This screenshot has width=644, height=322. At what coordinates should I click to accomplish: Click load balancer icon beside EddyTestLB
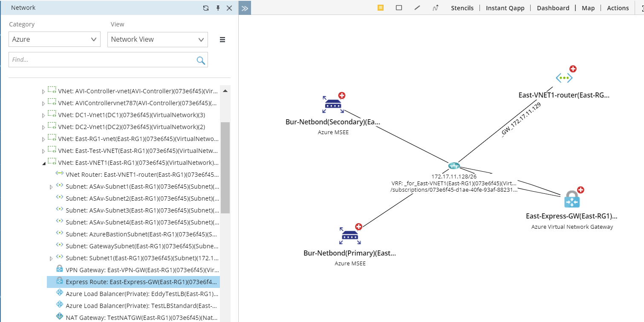[x=60, y=293]
